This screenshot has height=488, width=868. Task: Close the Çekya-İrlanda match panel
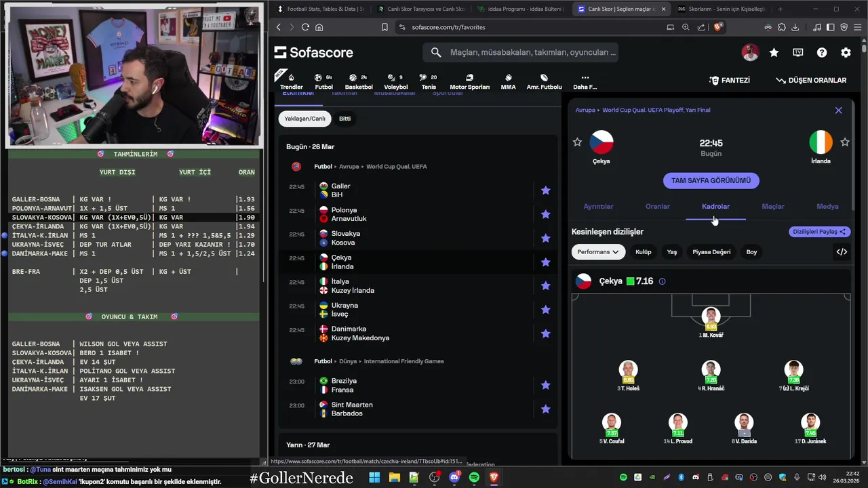tap(838, 110)
